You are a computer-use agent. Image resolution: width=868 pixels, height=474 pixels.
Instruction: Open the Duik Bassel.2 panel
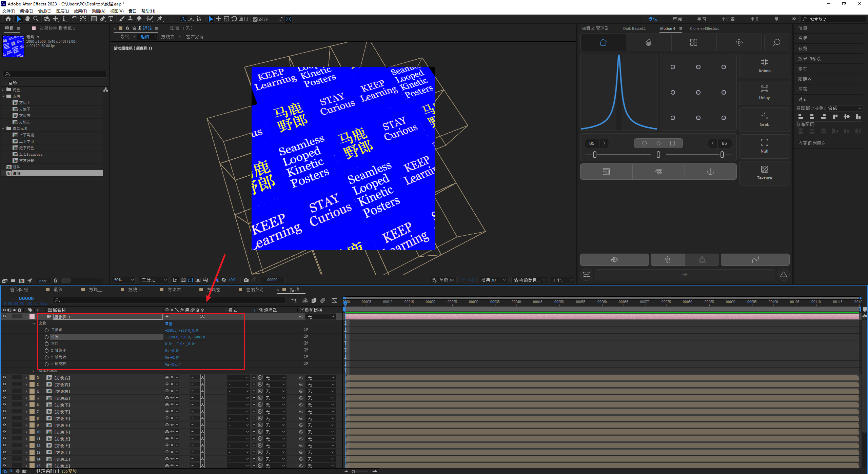(634, 28)
